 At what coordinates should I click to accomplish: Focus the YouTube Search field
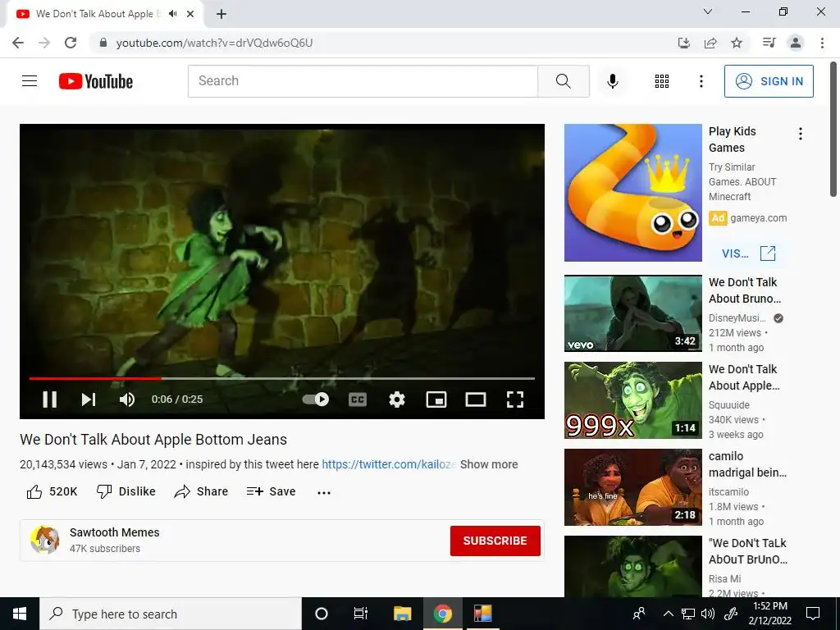(x=363, y=81)
